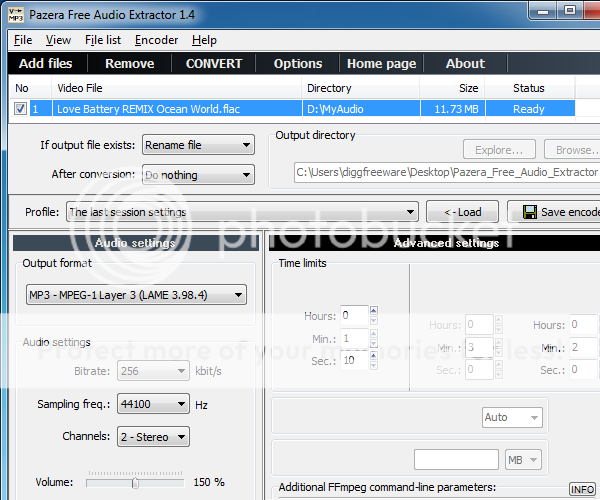Screen dimensions: 600x500
Task: Minimize the Pazera window
Action: pos(543,11)
